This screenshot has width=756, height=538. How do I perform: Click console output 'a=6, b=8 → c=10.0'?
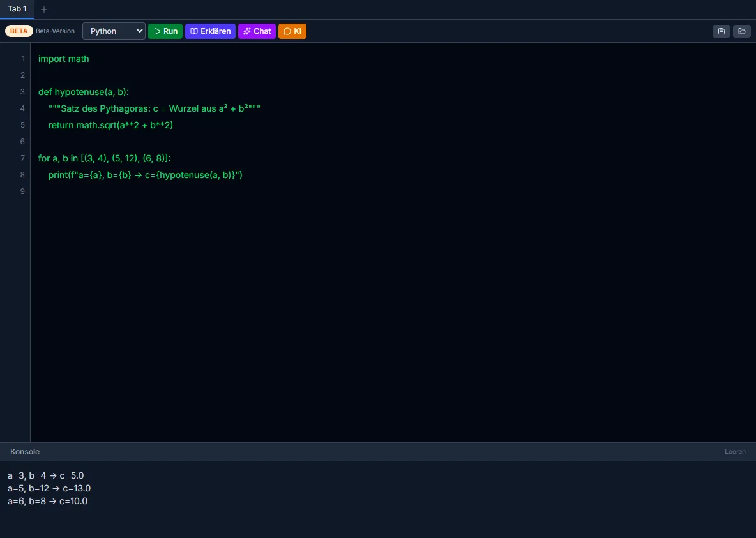point(48,502)
